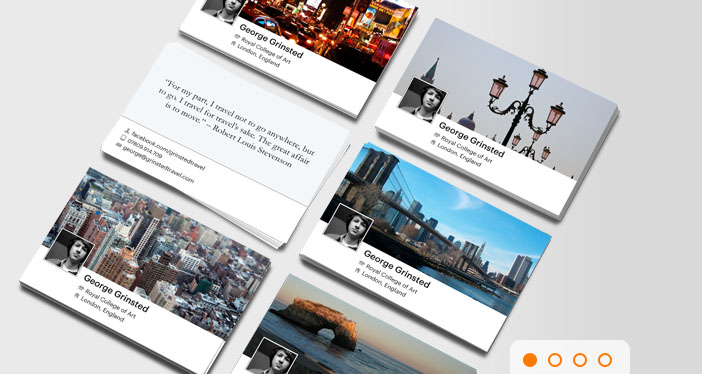
Task: Click the george@grinstedtravel.com email address
Action: pos(158,164)
